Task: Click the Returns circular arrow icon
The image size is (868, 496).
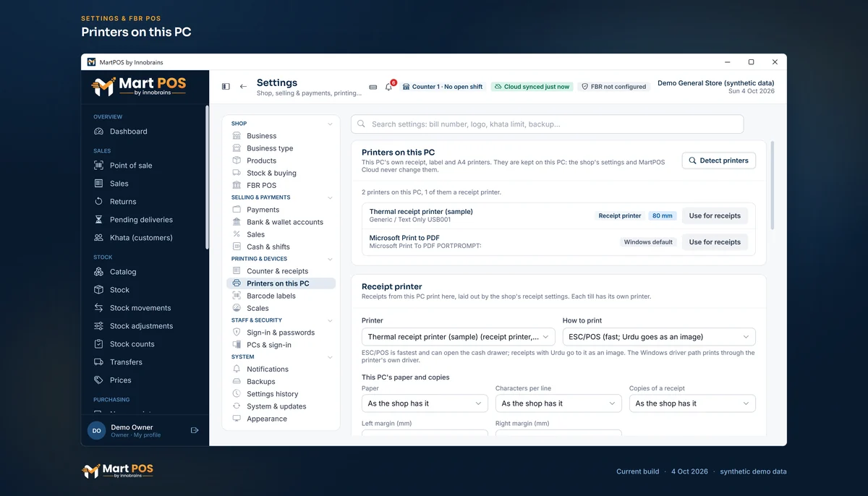Action: pyautogui.click(x=98, y=202)
